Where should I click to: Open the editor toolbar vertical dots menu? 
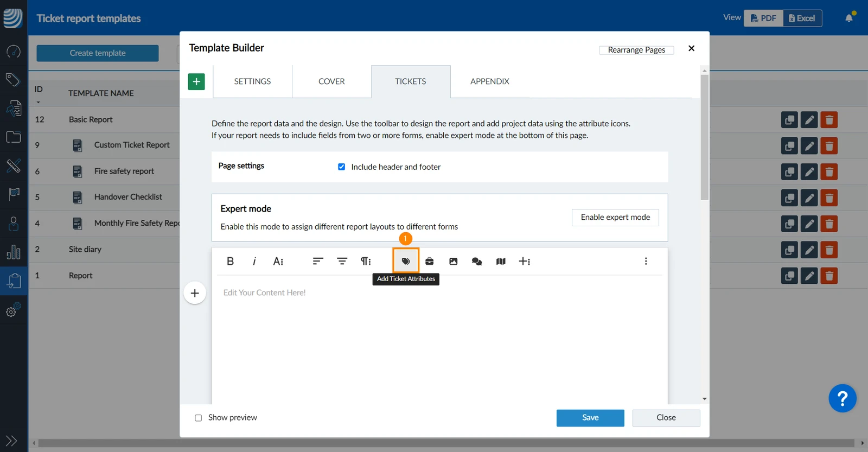(x=646, y=261)
